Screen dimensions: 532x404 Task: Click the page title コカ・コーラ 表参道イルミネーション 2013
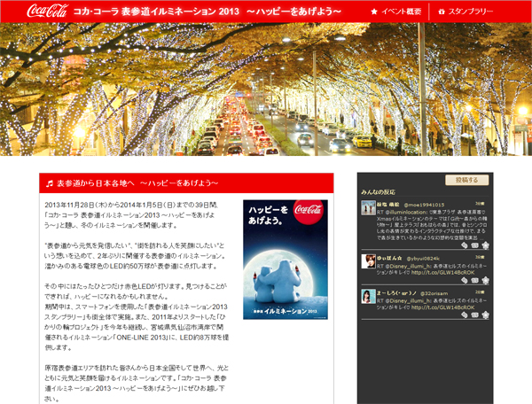pyautogui.click(x=156, y=12)
